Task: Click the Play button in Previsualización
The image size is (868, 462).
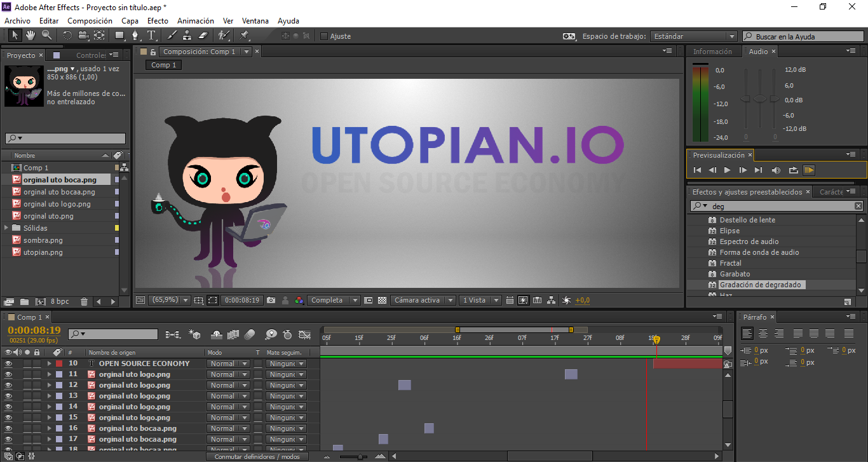Action: (728, 170)
